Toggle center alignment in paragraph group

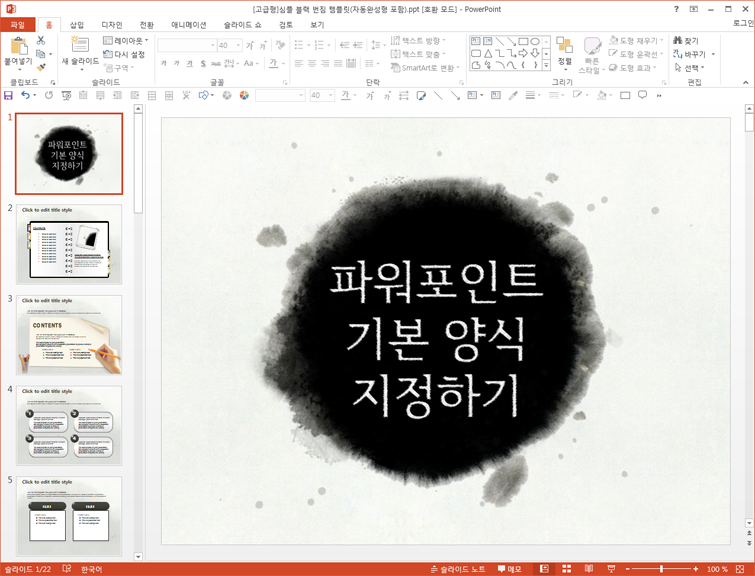click(312, 63)
